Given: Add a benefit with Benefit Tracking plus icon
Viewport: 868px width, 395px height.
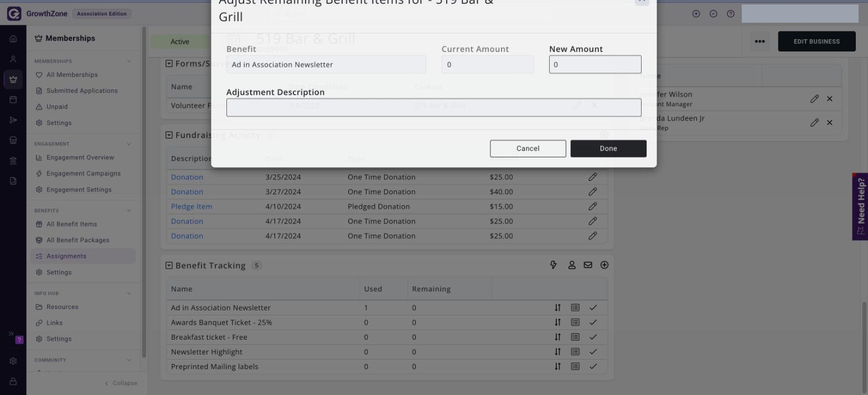Looking at the screenshot, I should coord(604,265).
